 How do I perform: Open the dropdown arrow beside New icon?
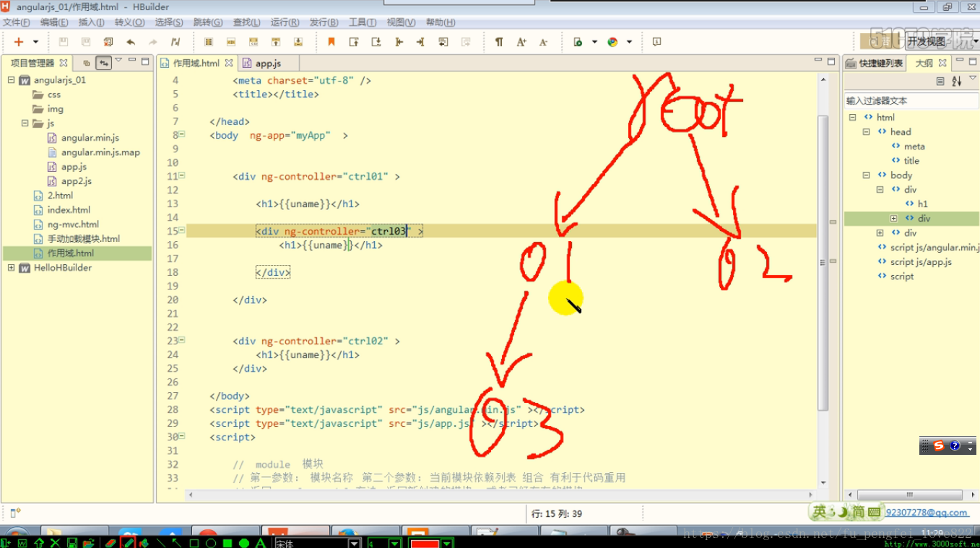[35, 42]
